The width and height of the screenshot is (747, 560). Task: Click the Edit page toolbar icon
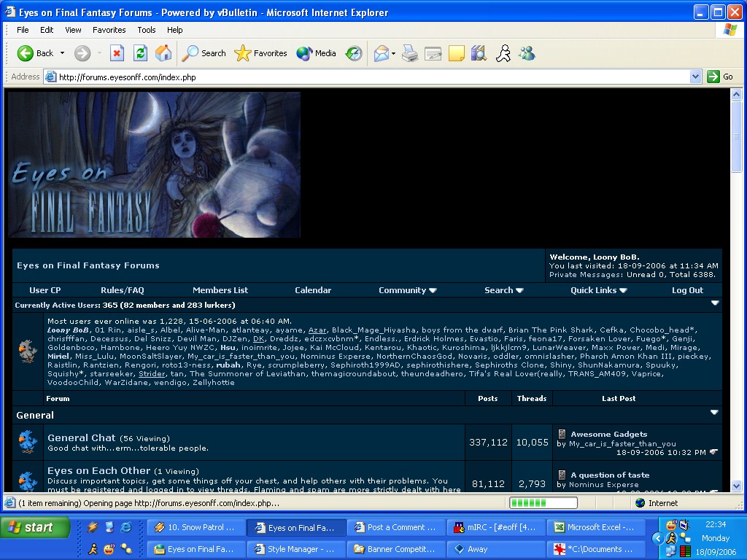pos(433,53)
